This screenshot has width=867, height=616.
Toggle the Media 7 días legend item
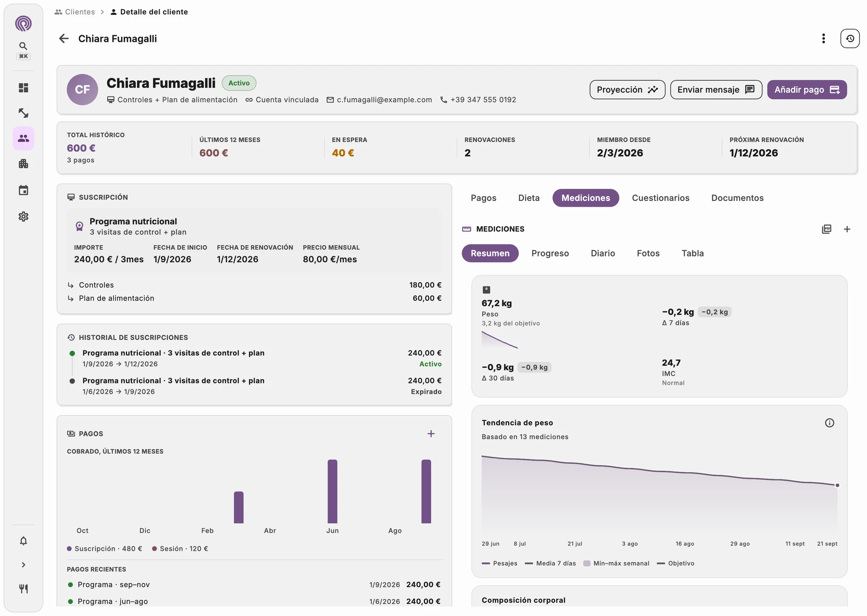550,563
